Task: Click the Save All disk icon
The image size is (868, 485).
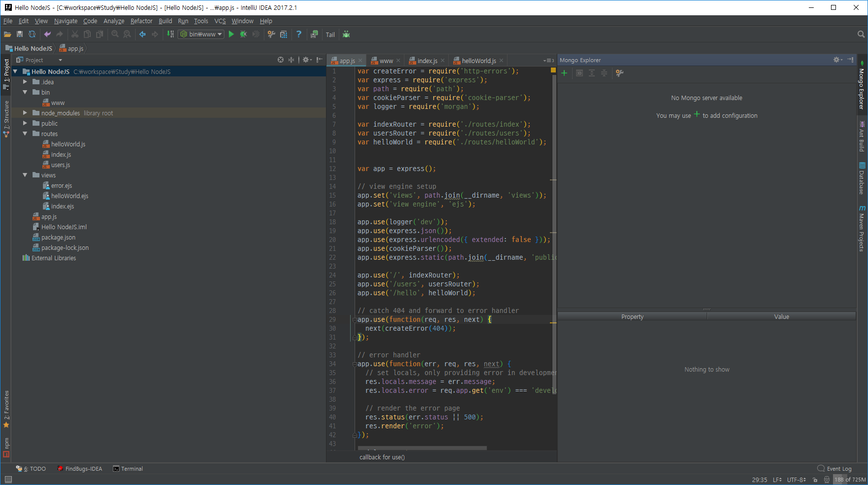Action: coord(20,35)
